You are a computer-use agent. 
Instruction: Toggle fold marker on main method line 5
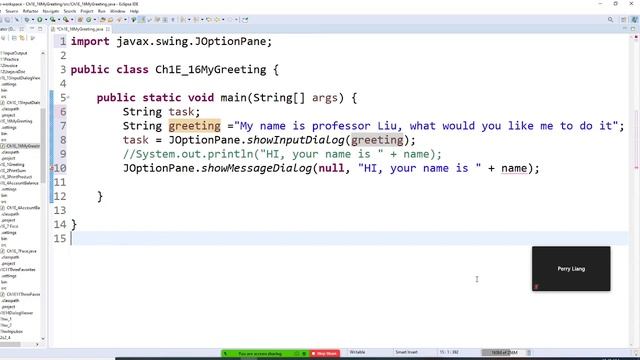[68, 97]
